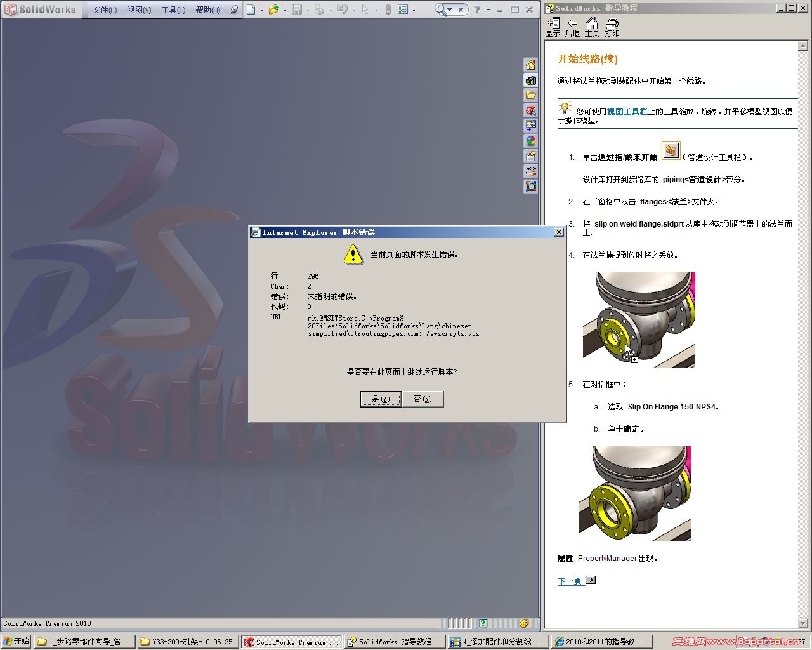This screenshot has height=650, width=812.
Task: Click the piping toolbar icon in step 1
Action: click(x=671, y=151)
